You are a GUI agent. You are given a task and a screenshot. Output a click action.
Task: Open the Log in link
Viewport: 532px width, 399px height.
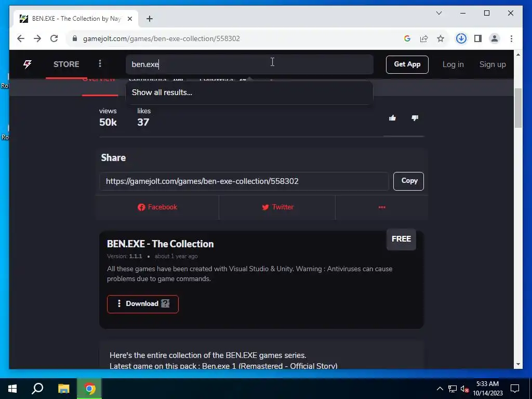pos(453,64)
